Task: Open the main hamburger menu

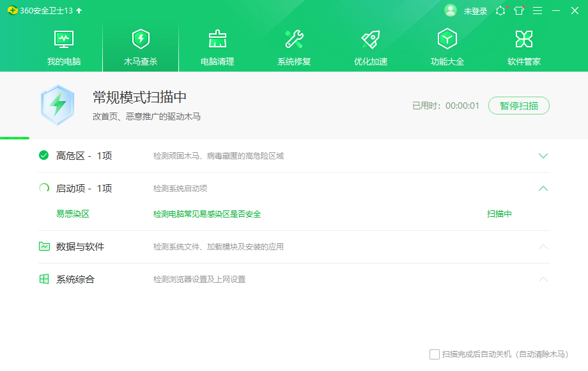Action: point(538,11)
